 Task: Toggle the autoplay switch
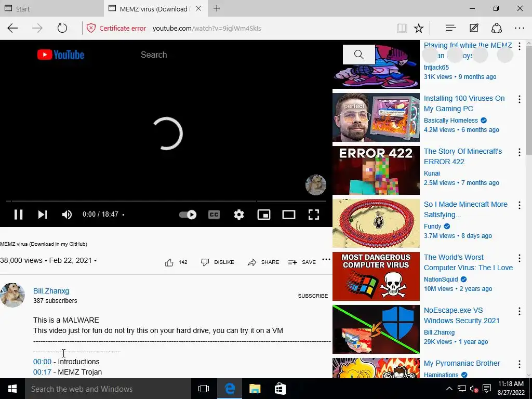point(188,215)
